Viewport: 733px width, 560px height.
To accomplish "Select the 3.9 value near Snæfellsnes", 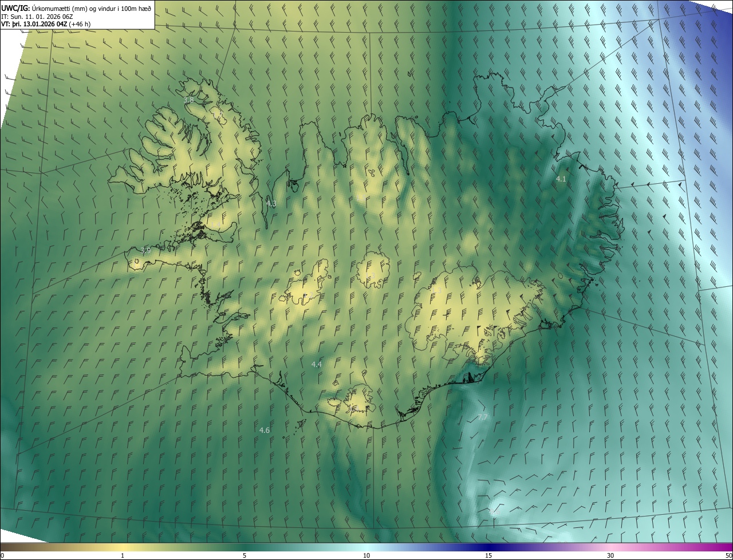I will click(145, 250).
